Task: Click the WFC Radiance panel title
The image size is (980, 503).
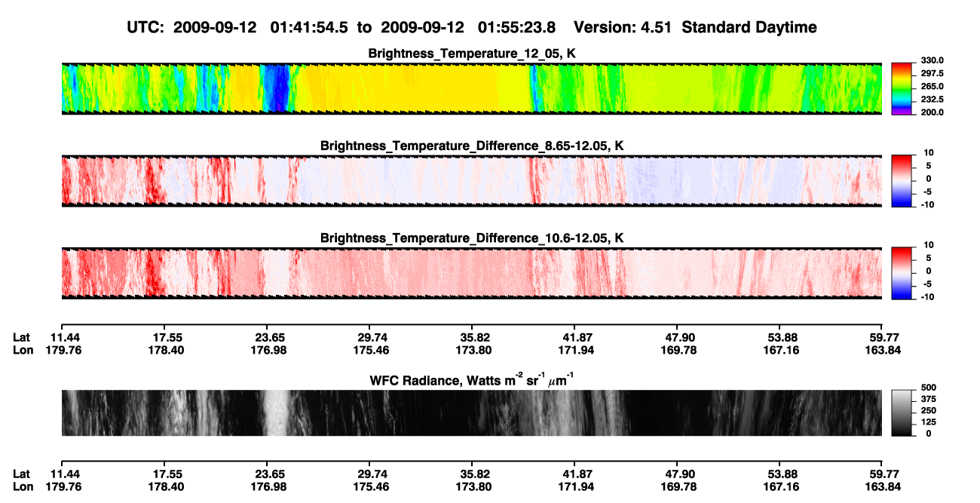Action: pos(472,380)
